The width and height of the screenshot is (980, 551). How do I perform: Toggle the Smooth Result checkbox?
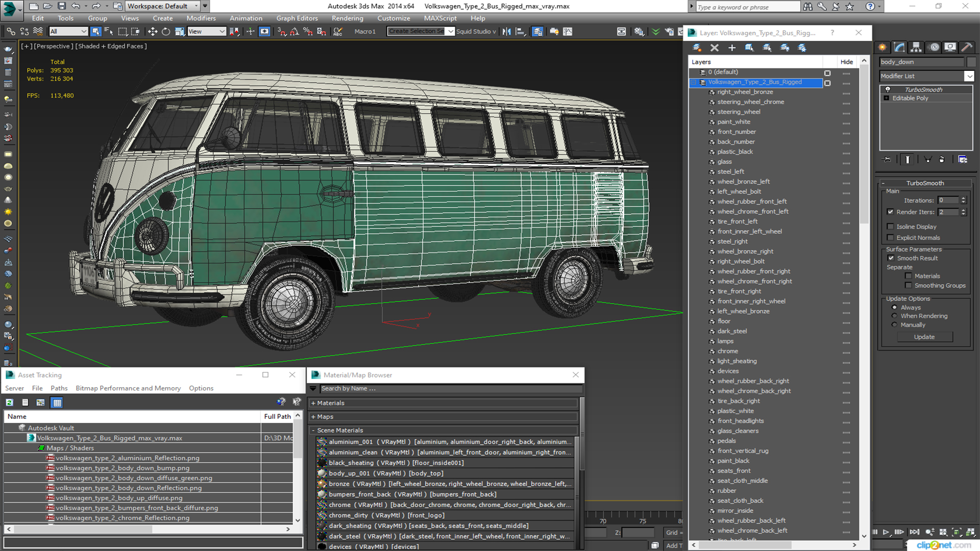click(x=891, y=258)
